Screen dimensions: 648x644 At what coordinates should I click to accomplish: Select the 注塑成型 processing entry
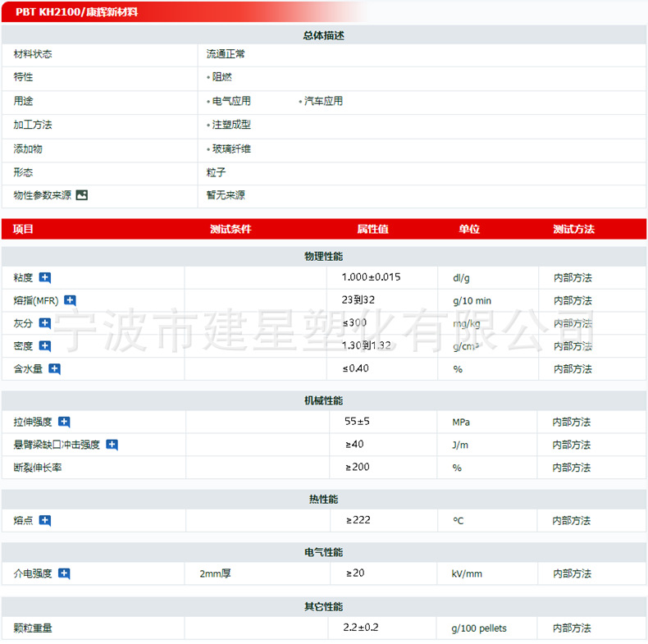coord(231,125)
